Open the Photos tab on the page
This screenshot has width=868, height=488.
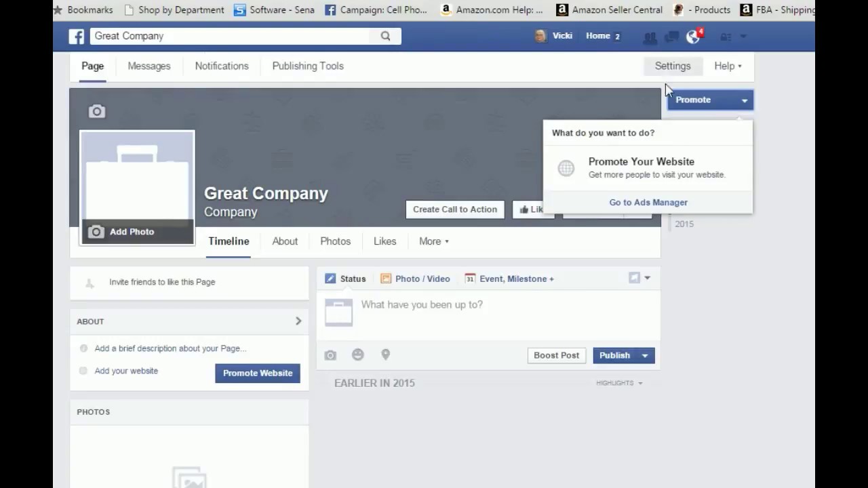click(x=336, y=241)
